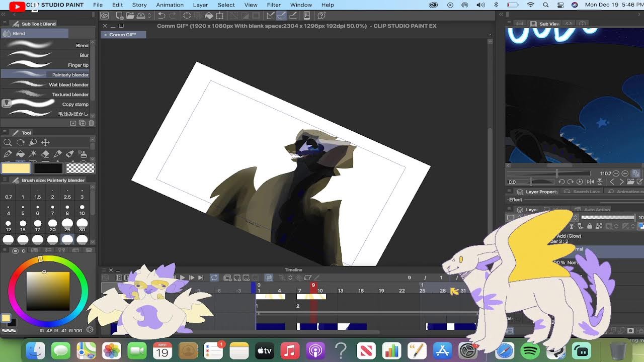The image size is (644, 362).
Task: Open the Tool palette menu
Action: tap(4, 133)
